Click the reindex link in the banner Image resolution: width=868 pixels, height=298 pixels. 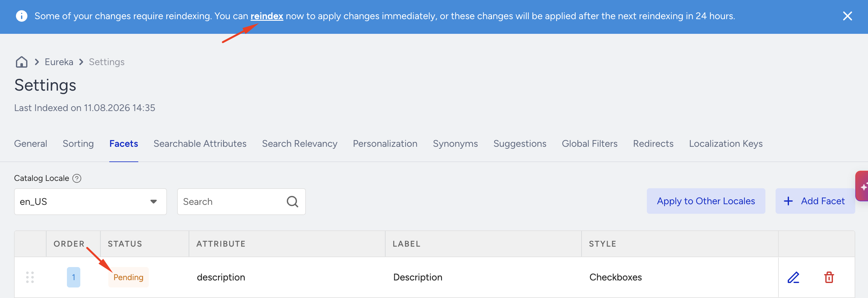coord(266,16)
